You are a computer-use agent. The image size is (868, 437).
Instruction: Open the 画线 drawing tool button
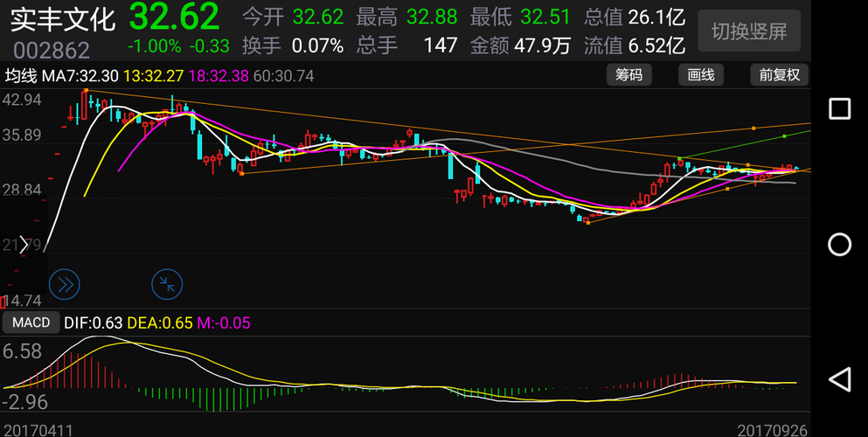click(701, 74)
